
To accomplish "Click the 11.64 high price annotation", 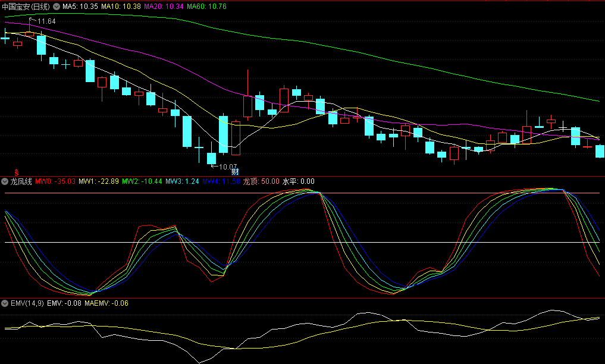I will click(x=46, y=21).
